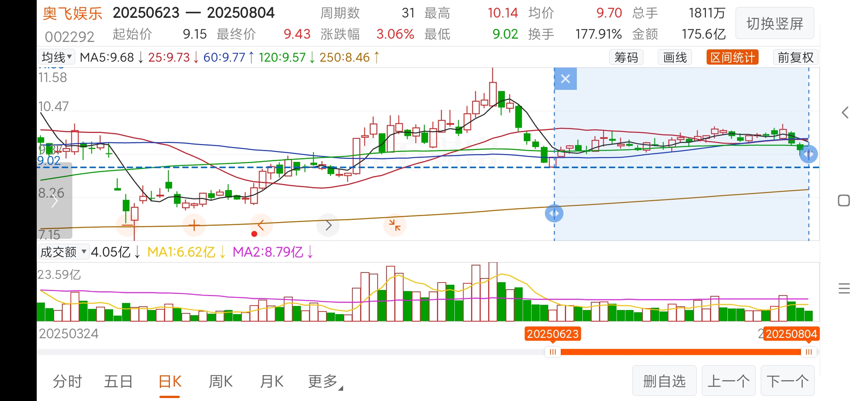The image size is (868, 401).
Task: Close the interval statistics selection (X)
Action: [x=565, y=79]
